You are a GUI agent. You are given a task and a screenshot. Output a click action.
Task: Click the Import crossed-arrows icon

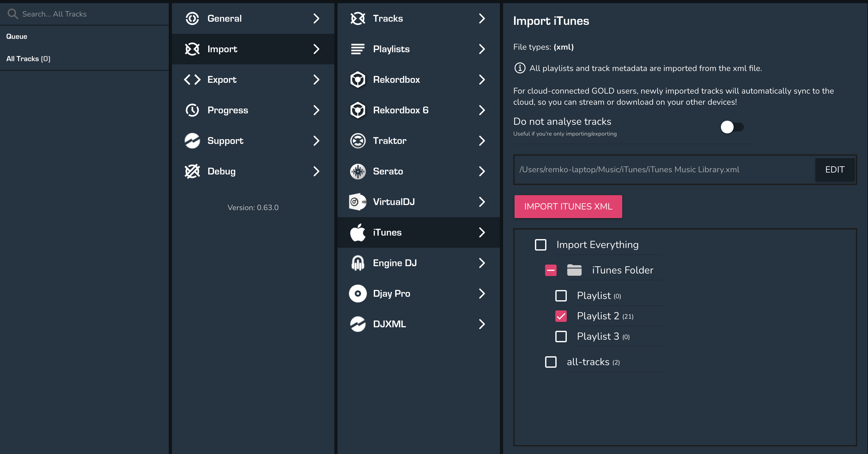[x=192, y=49]
